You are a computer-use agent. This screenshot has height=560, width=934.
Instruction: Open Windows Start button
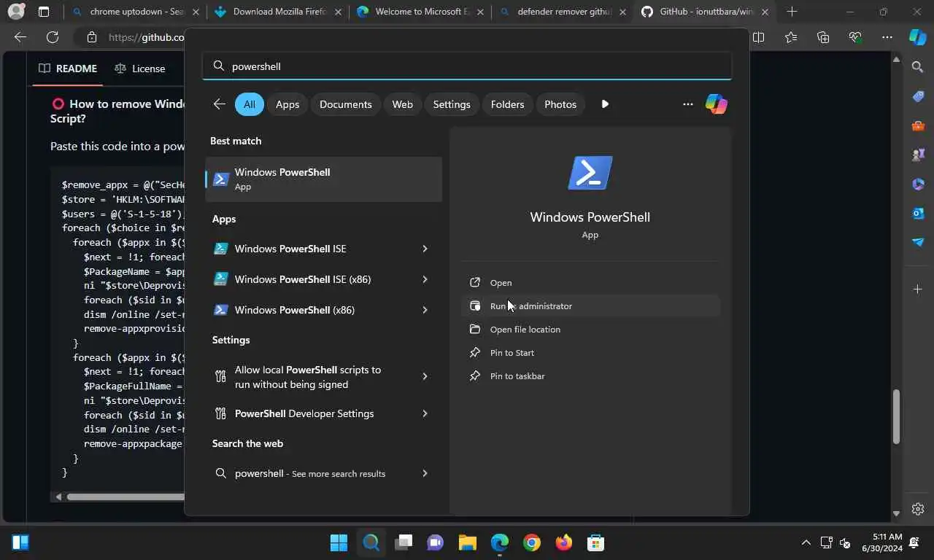[339, 542]
